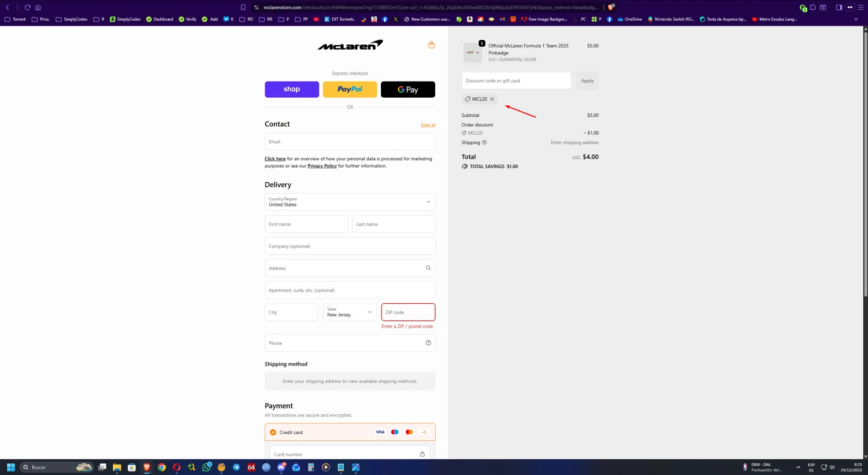This screenshot has height=475, width=868.
Task: Click the Sign in link
Action: [x=428, y=125]
